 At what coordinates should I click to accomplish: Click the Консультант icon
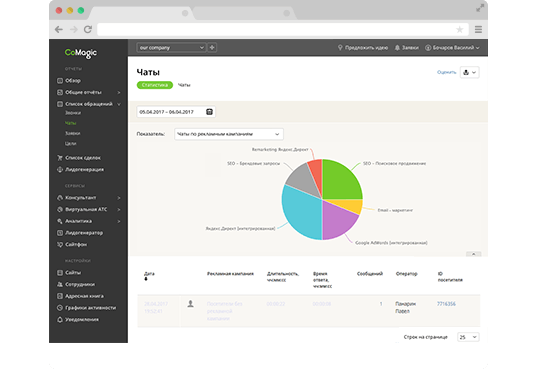click(60, 198)
